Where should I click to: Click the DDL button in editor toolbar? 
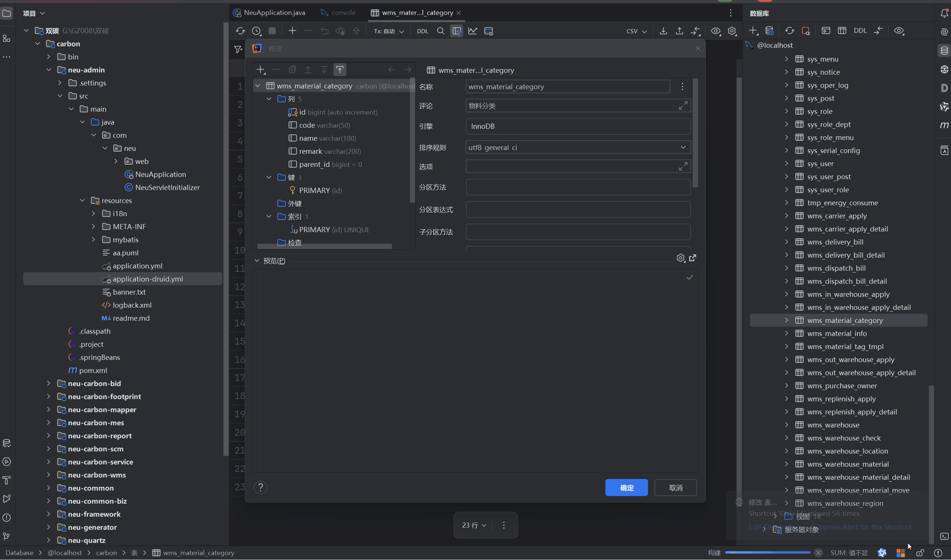tap(422, 31)
